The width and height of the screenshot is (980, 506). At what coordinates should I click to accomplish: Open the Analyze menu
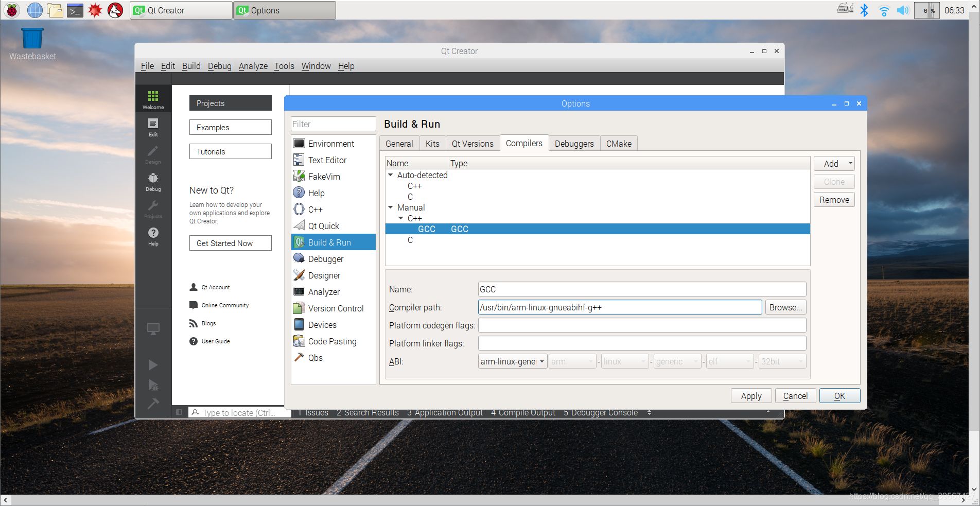coord(253,66)
